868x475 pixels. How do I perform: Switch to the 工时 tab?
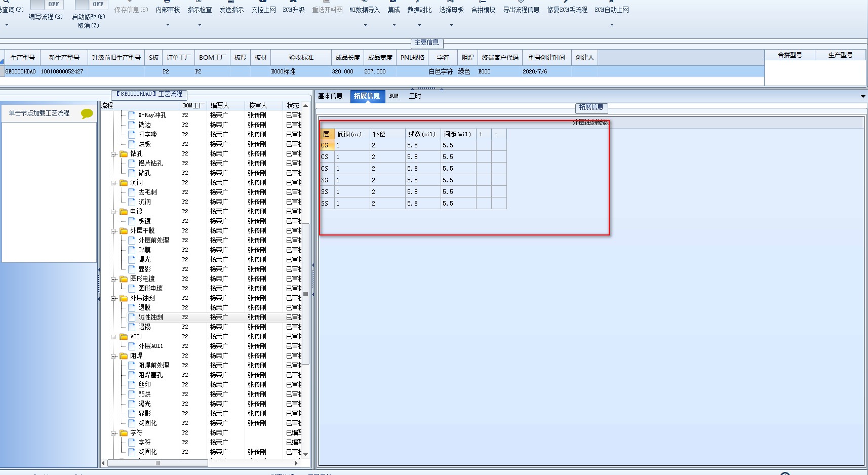(415, 96)
